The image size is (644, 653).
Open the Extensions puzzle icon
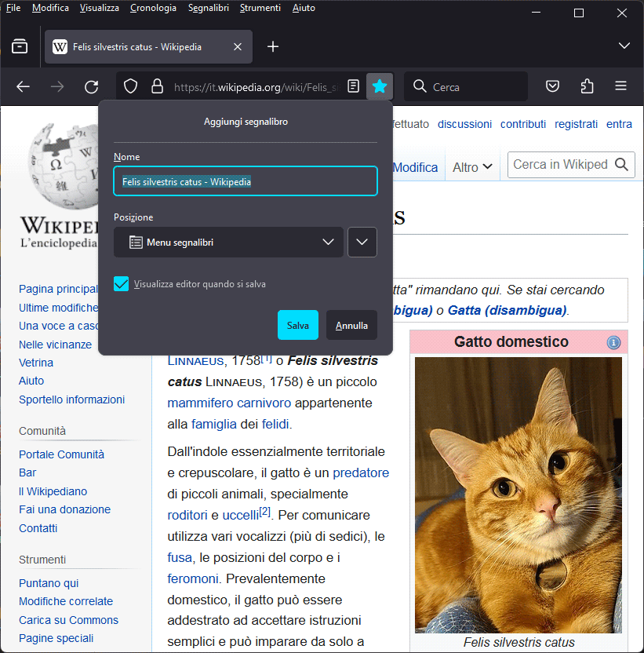coord(587,86)
